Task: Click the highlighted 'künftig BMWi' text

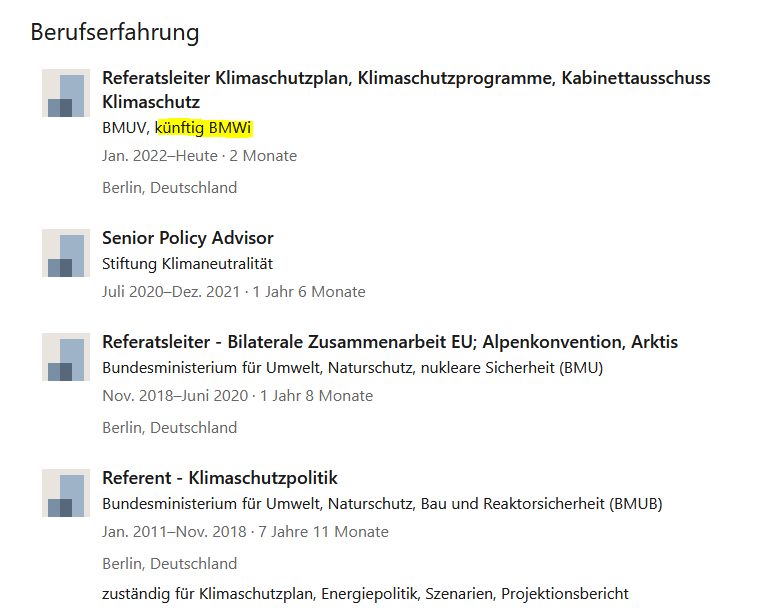Action: pos(204,128)
